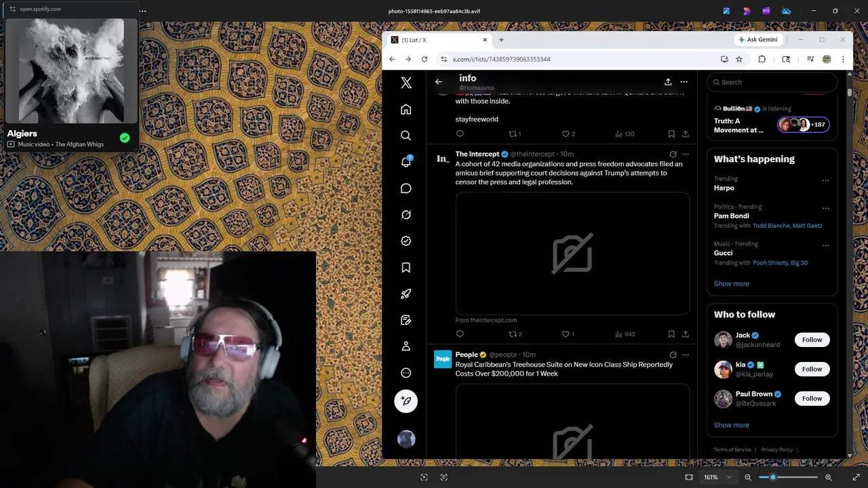Open People profile name
Viewport: 868px width, 488px height.
click(x=467, y=354)
